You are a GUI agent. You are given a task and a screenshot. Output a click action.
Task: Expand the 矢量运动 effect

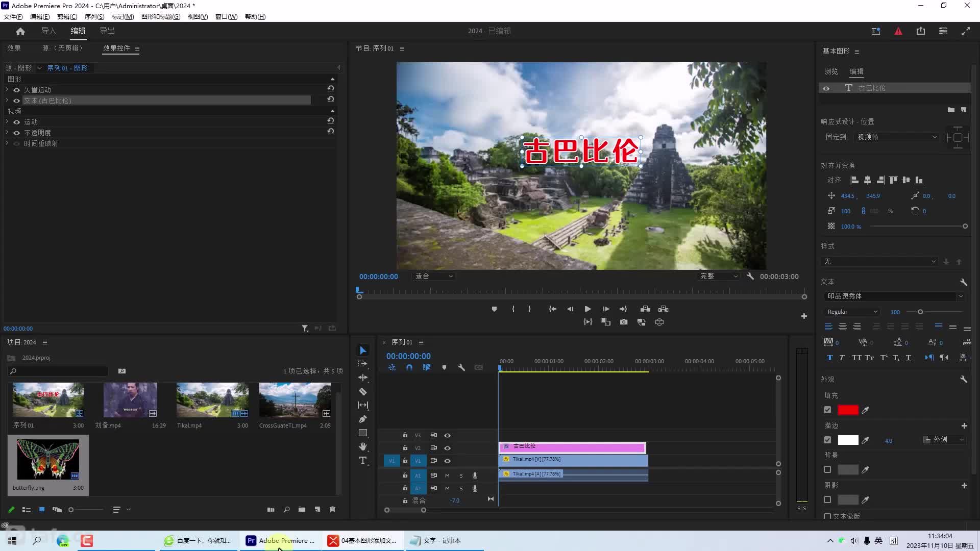[x=7, y=89]
